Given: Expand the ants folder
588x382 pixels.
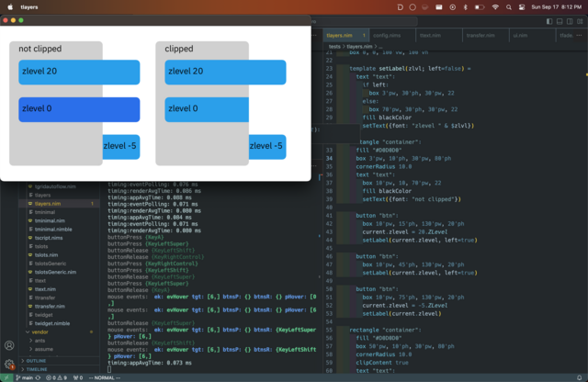Looking at the screenshot, I should coord(40,341).
